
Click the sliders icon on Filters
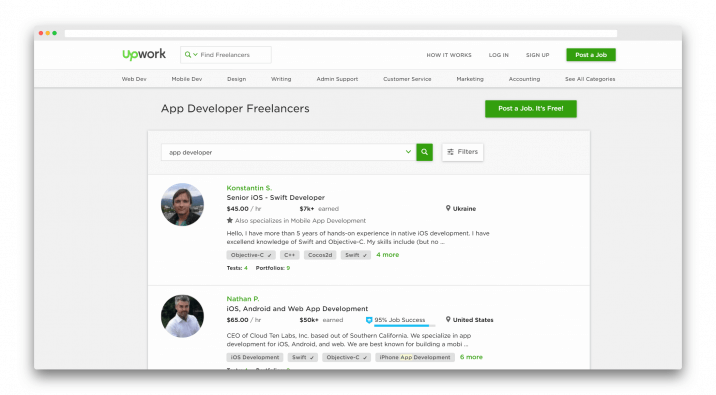(x=451, y=152)
